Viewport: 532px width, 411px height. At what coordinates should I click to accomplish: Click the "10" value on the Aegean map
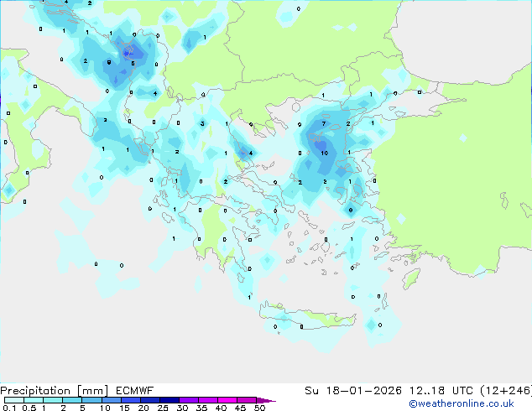pyautogui.click(x=325, y=153)
